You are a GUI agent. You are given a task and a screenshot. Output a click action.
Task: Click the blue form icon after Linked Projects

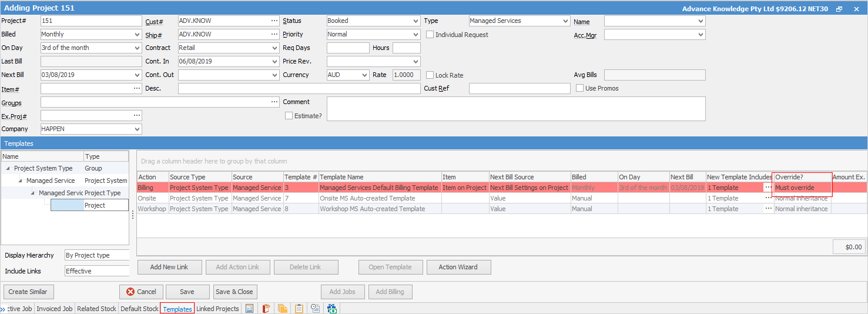tap(249, 309)
